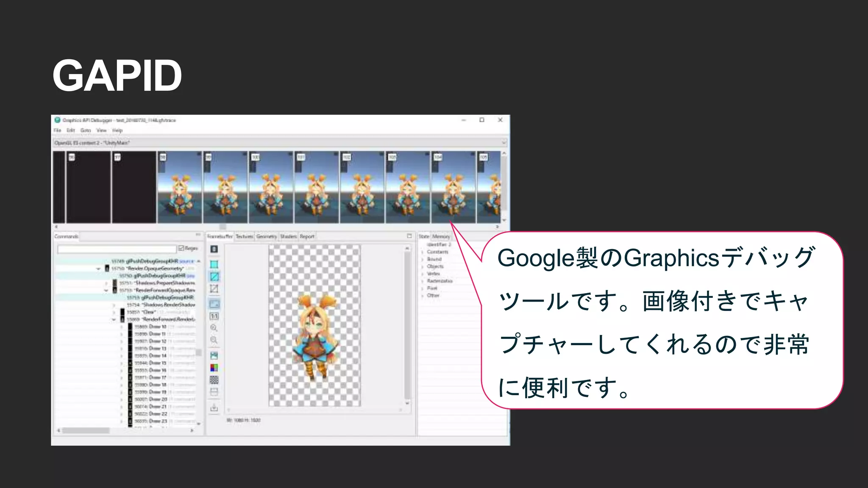Select the Bound state node

click(434, 259)
